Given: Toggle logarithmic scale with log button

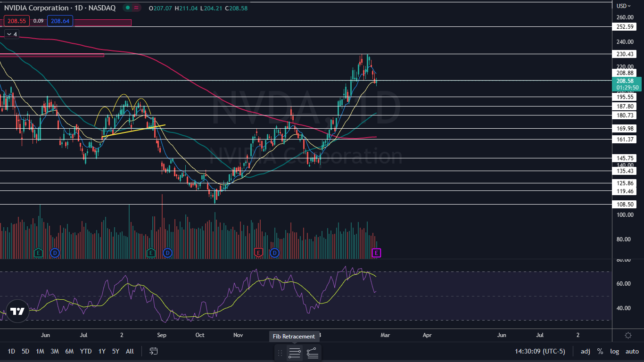Looking at the screenshot, I should tap(615, 351).
